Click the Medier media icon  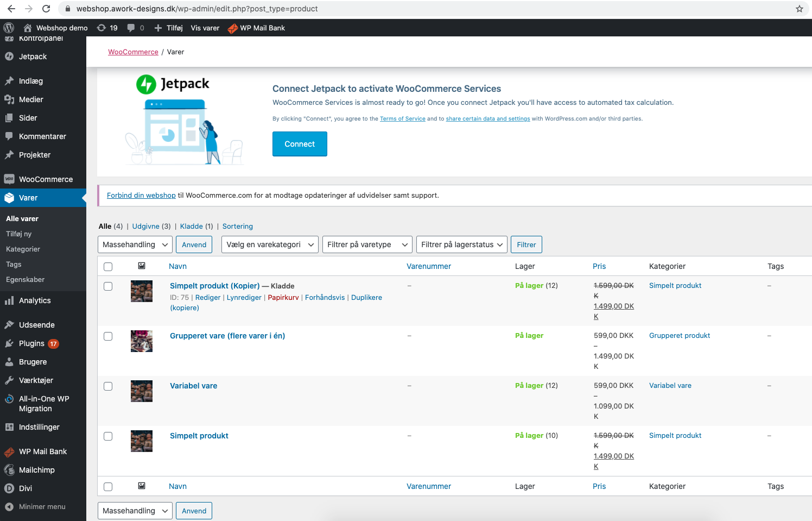coord(9,99)
